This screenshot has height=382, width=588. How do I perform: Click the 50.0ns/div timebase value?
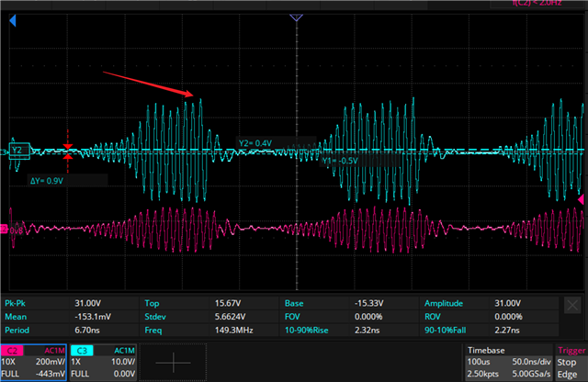coord(531,362)
